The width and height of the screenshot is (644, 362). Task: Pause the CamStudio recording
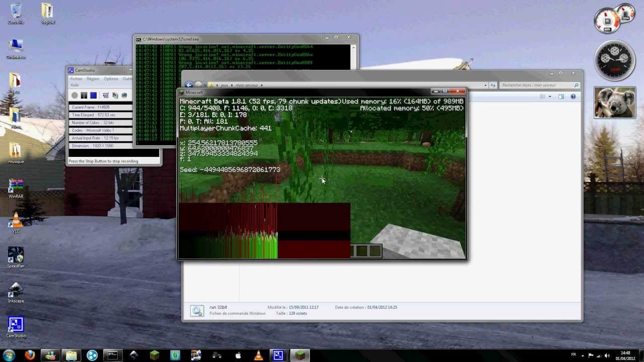pyautogui.click(x=84, y=95)
